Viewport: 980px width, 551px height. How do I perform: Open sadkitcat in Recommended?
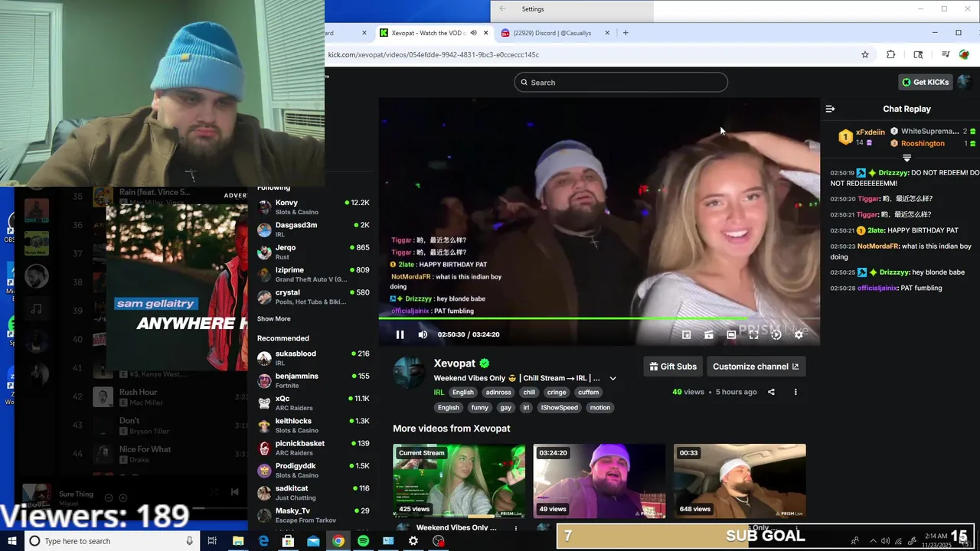coord(313,493)
